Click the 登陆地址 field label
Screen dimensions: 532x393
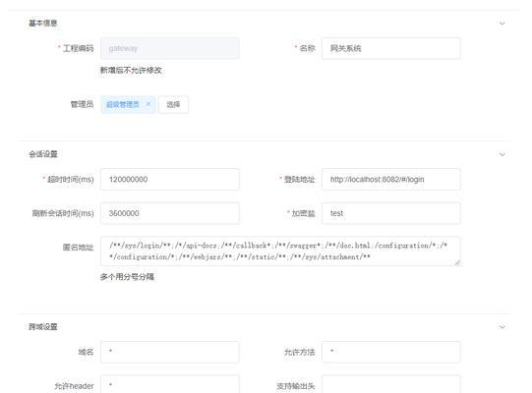pos(299,180)
